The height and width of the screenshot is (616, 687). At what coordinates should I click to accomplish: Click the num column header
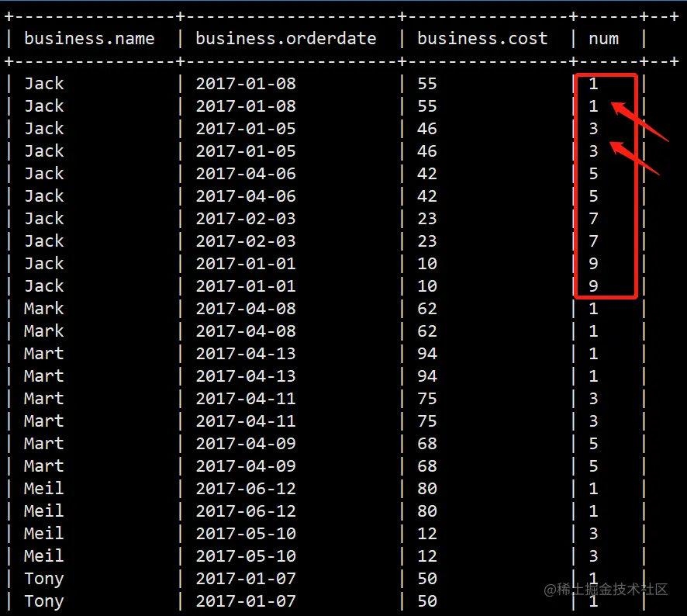(603, 39)
